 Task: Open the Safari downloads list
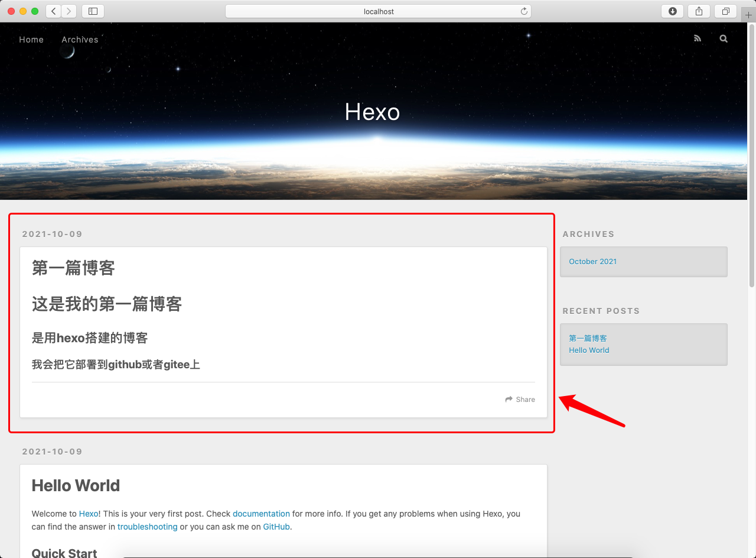coord(672,11)
